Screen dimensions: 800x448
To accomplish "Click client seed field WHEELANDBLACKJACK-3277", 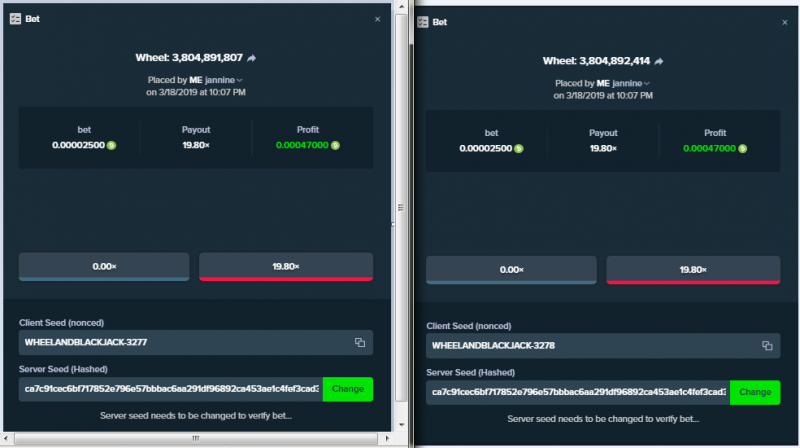I will 196,342.
